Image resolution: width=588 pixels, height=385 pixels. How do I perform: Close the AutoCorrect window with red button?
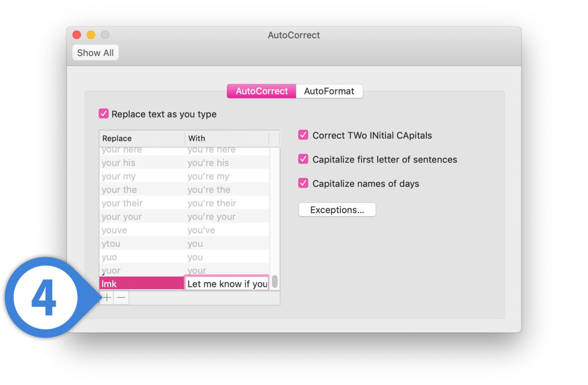coord(77,35)
